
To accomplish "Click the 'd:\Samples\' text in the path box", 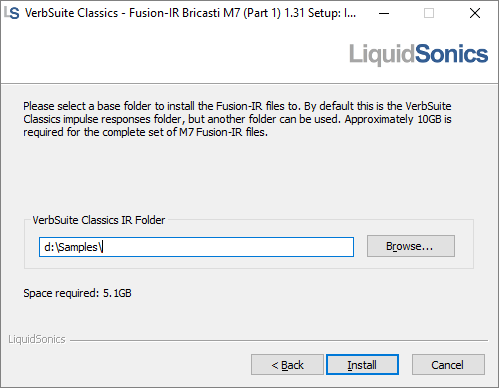I will point(74,247).
